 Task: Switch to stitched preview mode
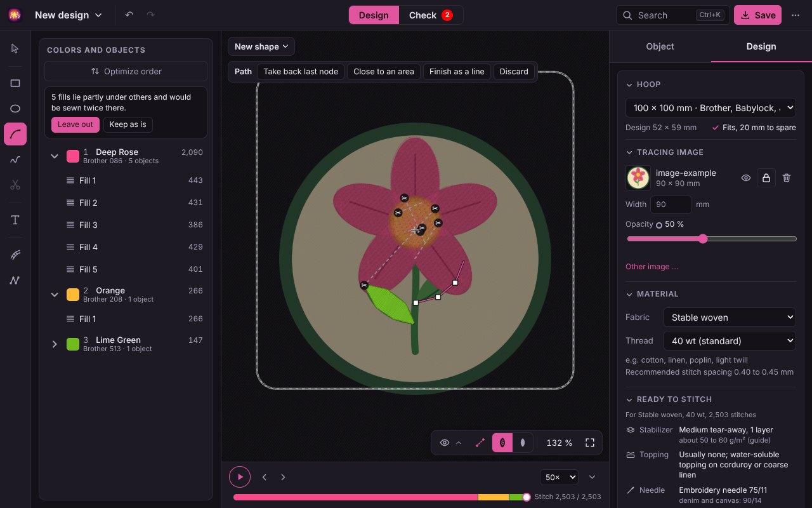pos(502,443)
